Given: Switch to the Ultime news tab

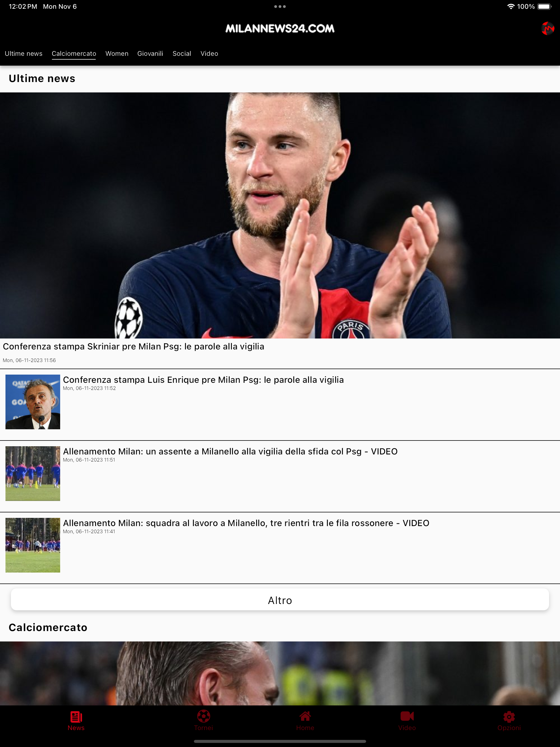Looking at the screenshot, I should [24, 54].
